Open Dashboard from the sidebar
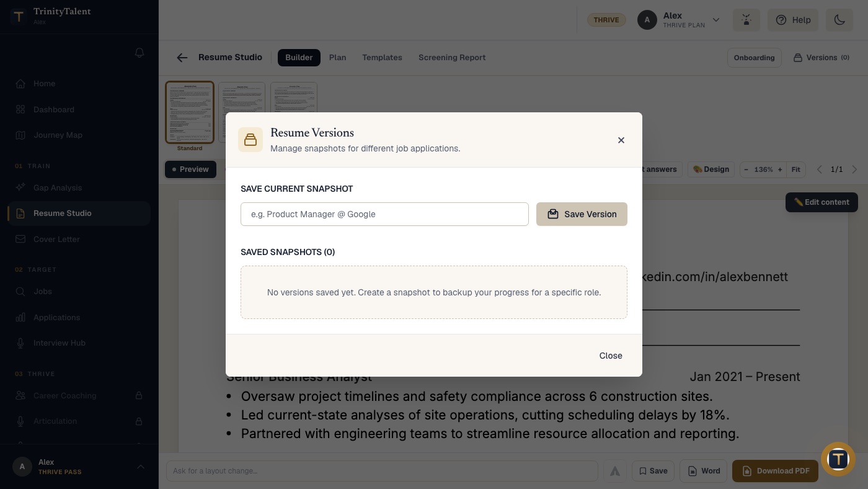868x489 pixels. point(79,110)
